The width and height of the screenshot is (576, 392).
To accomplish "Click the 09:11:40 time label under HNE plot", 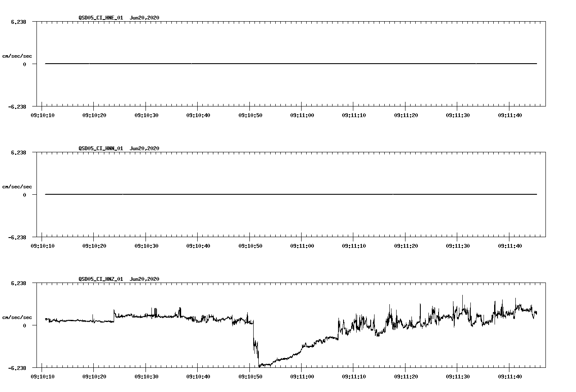I will [509, 115].
